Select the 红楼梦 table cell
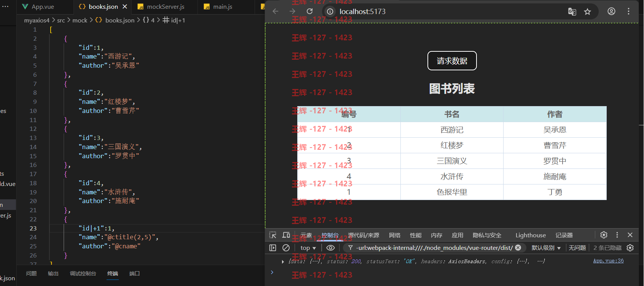This screenshot has width=644, height=286. (x=452, y=145)
